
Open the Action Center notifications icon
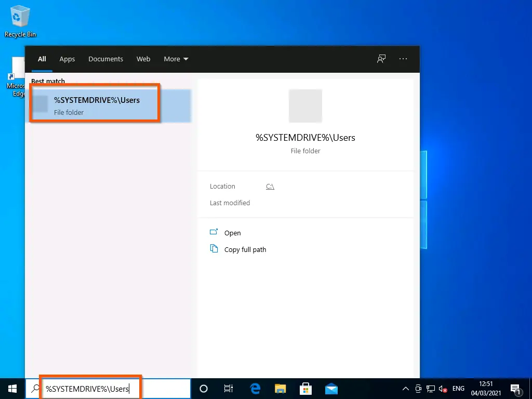pyautogui.click(x=516, y=388)
